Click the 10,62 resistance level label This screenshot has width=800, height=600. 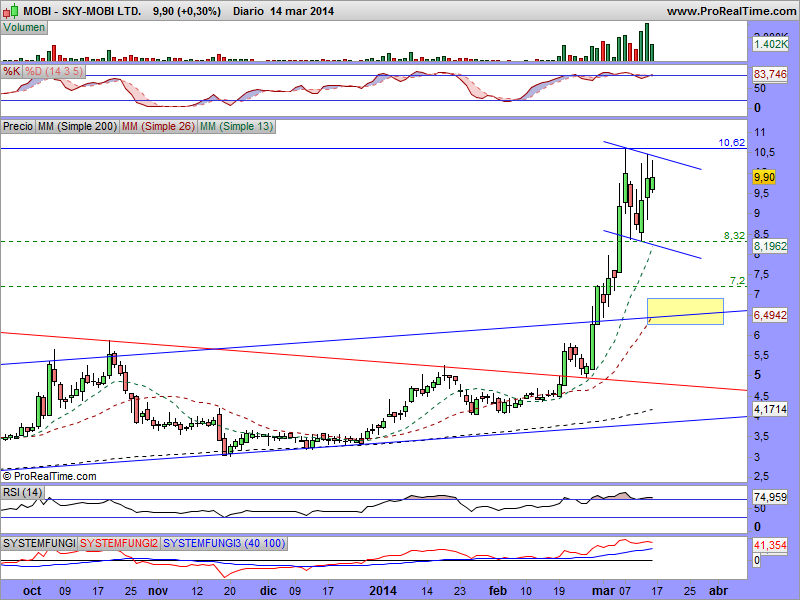click(732, 143)
